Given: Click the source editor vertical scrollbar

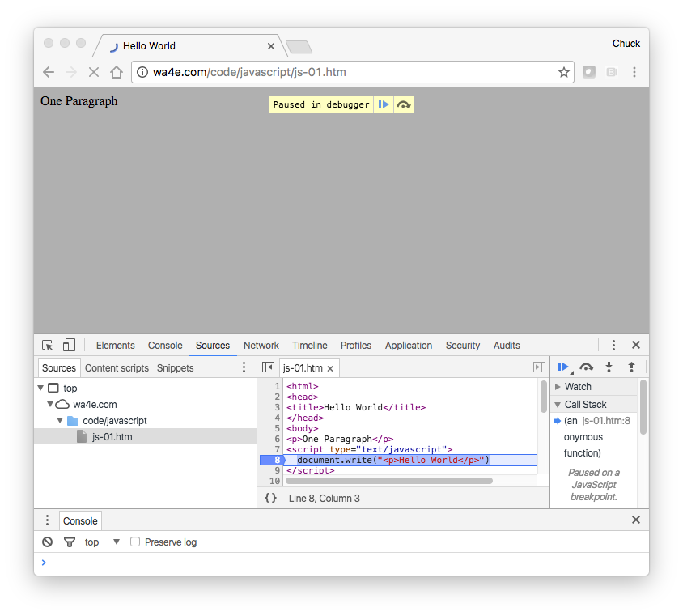Looking at the screenshot, I should click(543, 396).
